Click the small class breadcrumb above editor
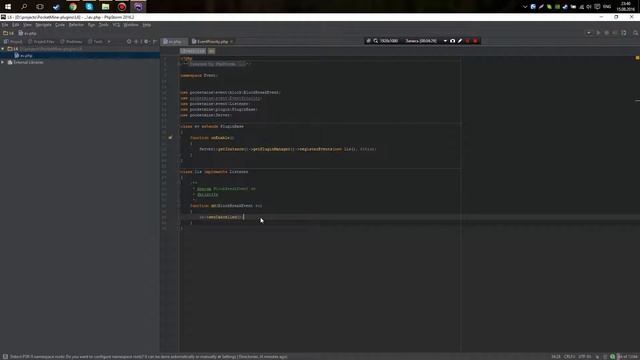 click(211, 51)
